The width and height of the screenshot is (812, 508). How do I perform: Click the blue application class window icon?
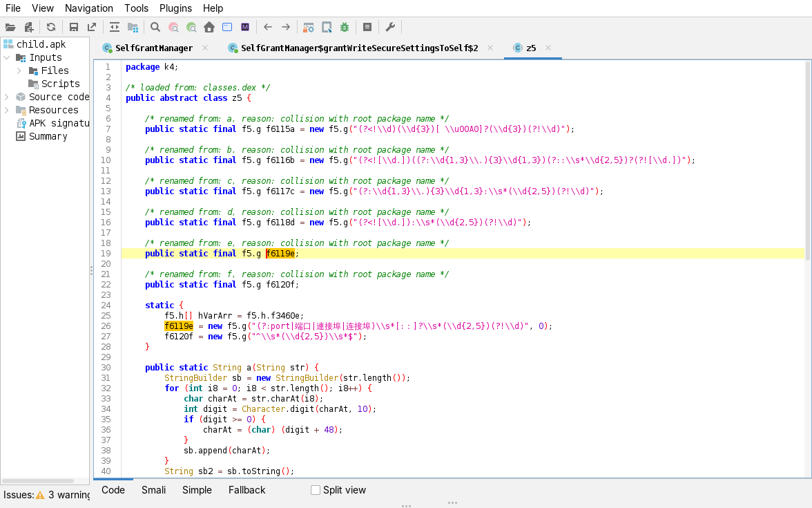point(227,27)
